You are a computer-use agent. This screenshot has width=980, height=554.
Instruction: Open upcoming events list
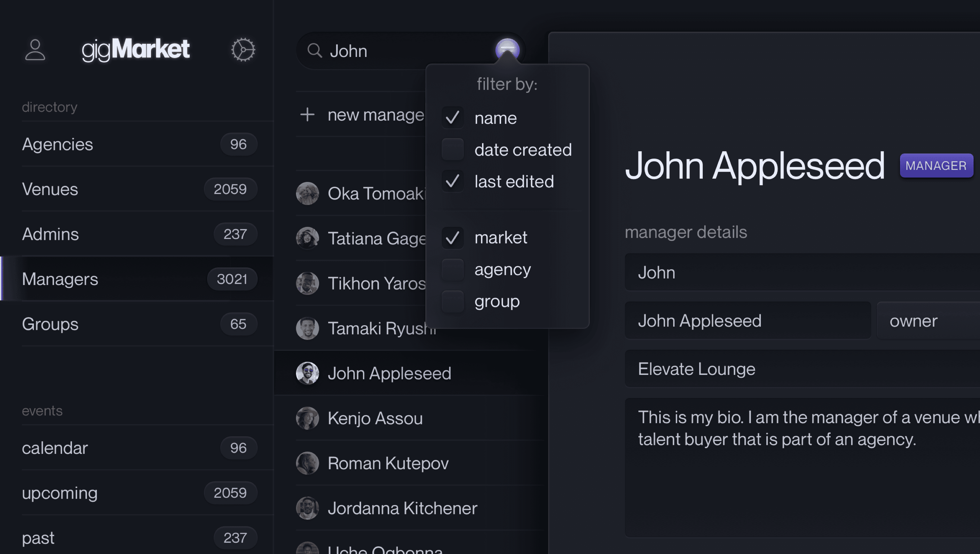(x=60, y=493)
